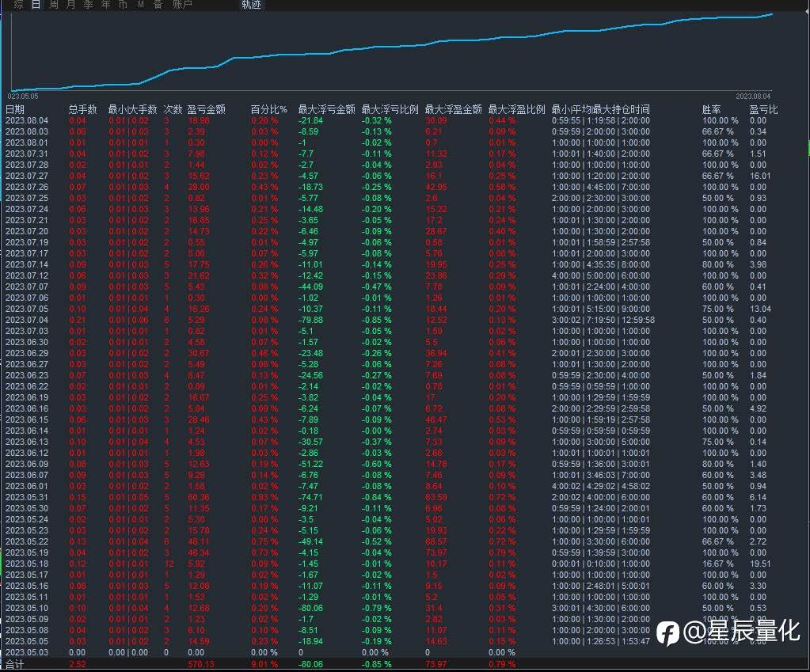Open the 周 weekly tab
The width and height of the screenshot is (810, 672).
(x=54, y=5)
